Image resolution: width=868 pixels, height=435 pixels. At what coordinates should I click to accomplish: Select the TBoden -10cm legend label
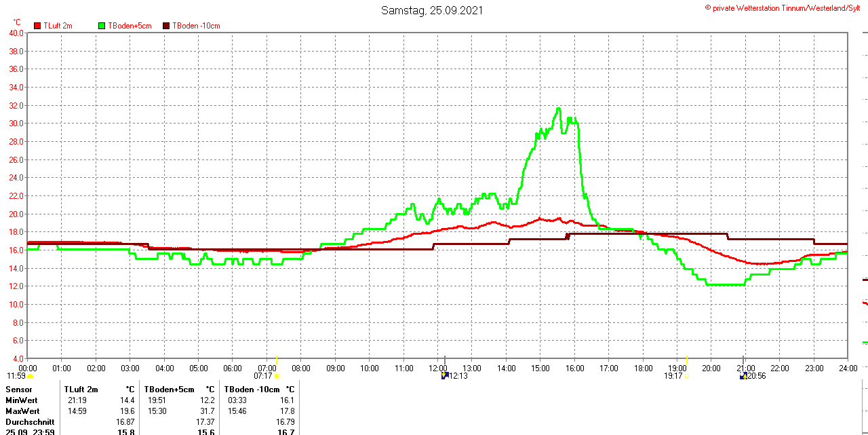tap(196, 26)
